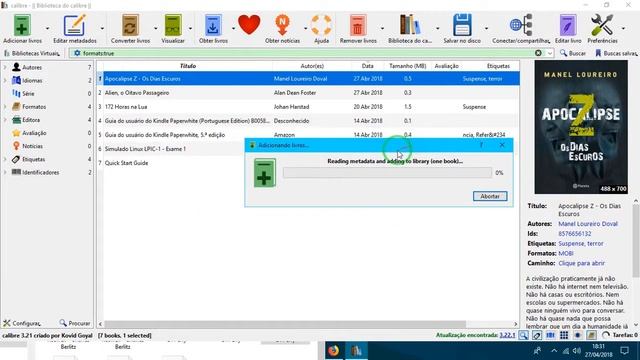Click the Buscar button
Image resolution: width=640 pixels, height=360 pixels.
(x=573, y=53)
